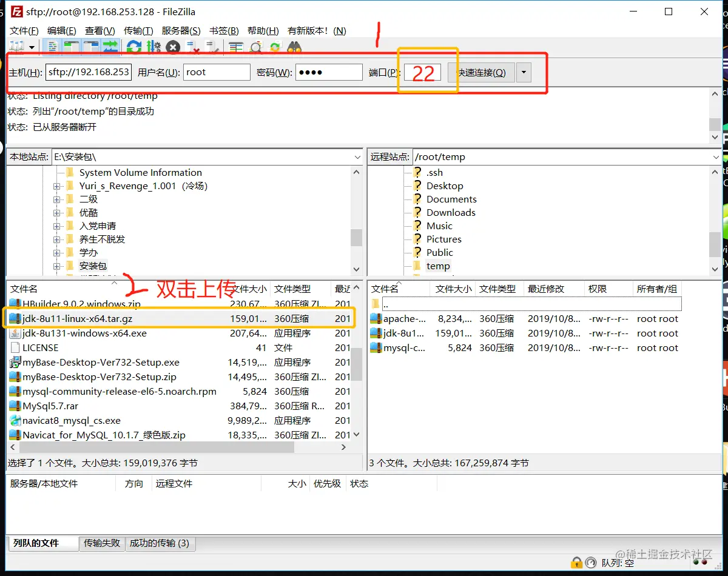Open the 传输(T) menu
Viewport: 728px width, 576px height.
[138, 30]
